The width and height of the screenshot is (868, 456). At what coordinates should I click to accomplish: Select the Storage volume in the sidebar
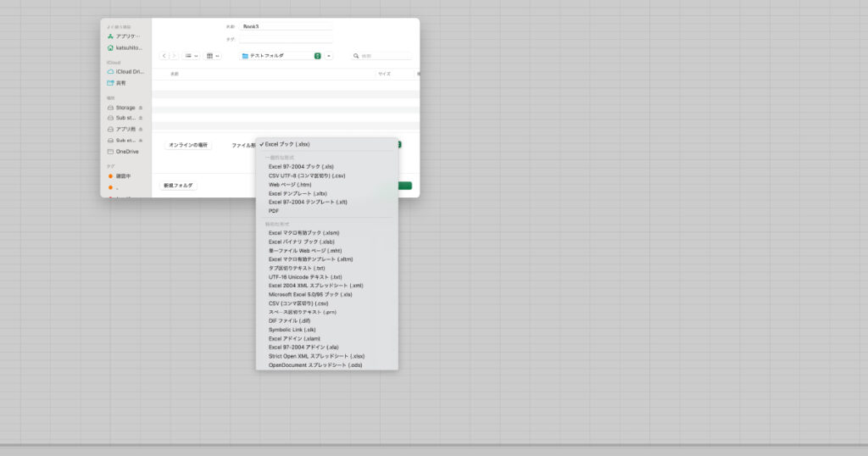(x=122, y=108)
